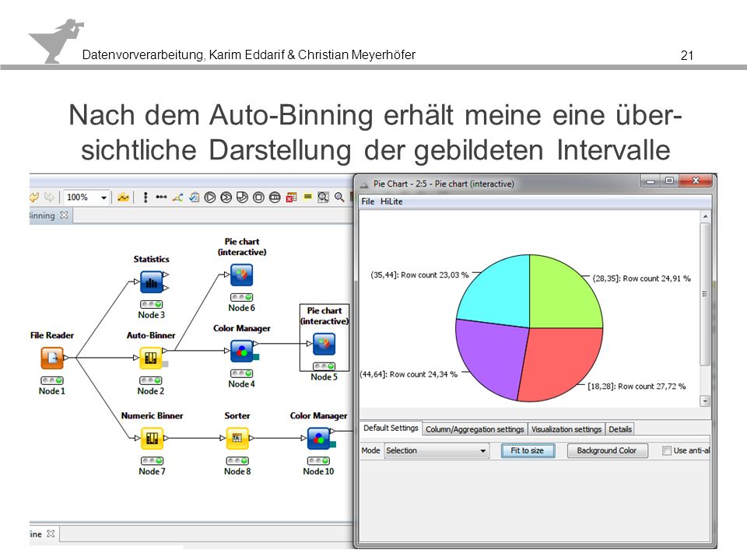Close the bottom panel tab ending in 'ine'
Screen dimensions: 747x560
51,534
